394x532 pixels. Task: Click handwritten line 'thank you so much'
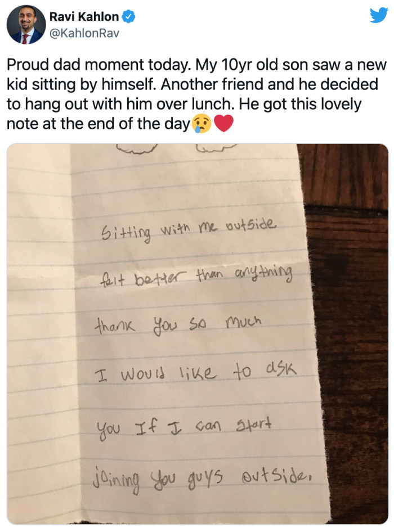pyautogui.click(x=178, y=325)
